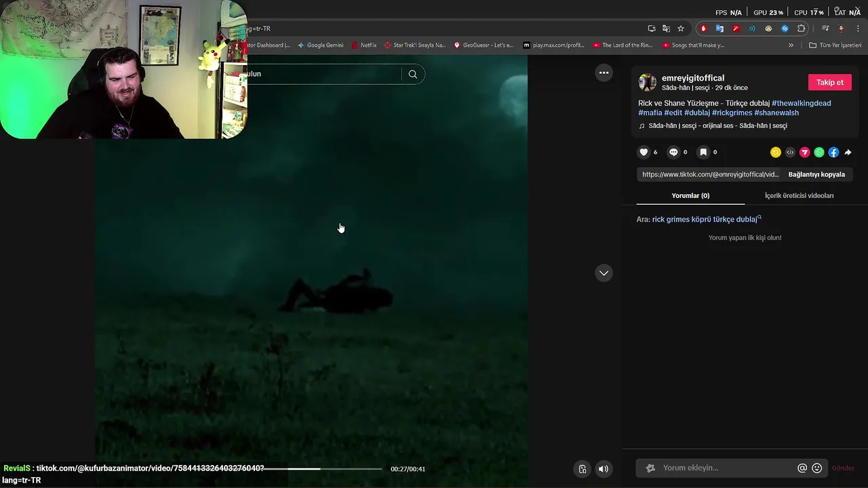Open the red hand ad blocker extension

pos(703,28)
